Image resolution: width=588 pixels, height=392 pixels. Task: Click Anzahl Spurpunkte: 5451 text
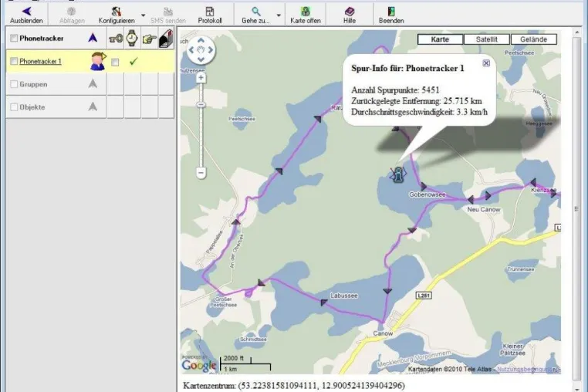click(x=395, y=90)
